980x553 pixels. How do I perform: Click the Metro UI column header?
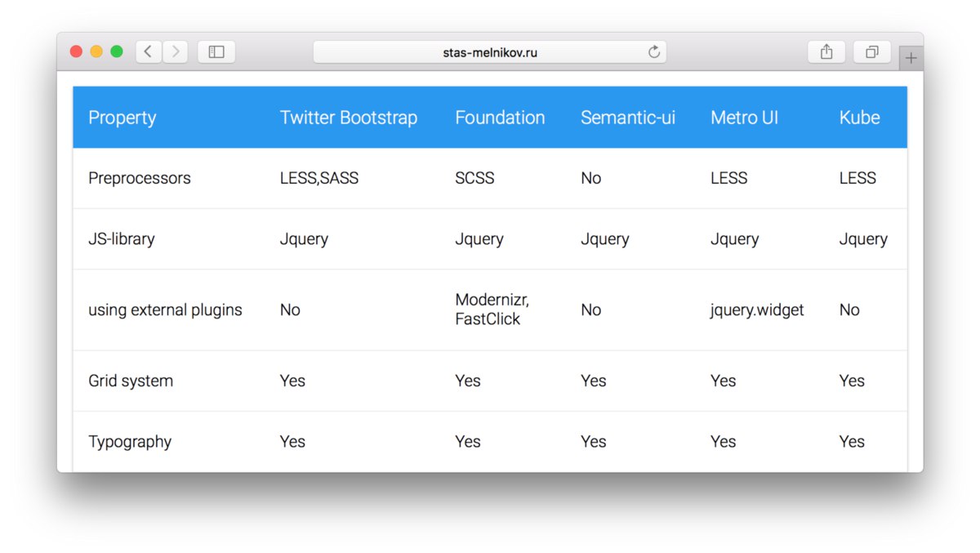(x=744, y=118)
